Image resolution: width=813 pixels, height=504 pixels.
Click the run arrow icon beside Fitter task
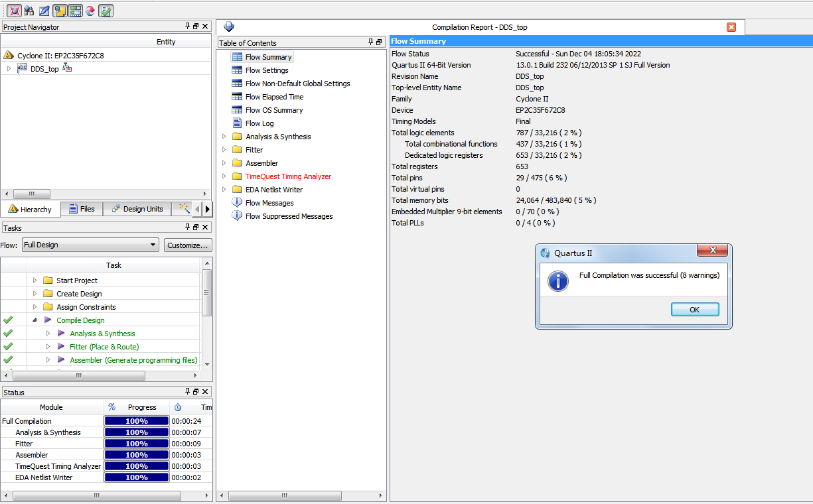coord(61,347)
